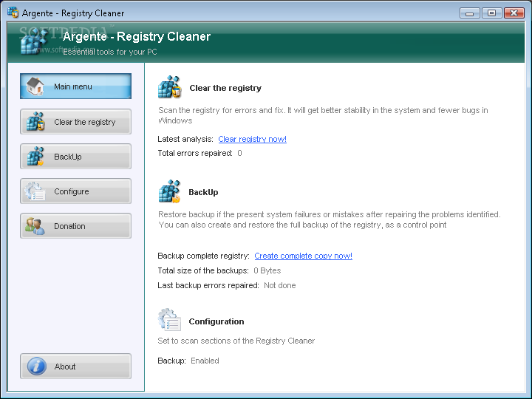The image size is (532, 399).
Task: Open the About sidebar button
Action: click(75, 366)
